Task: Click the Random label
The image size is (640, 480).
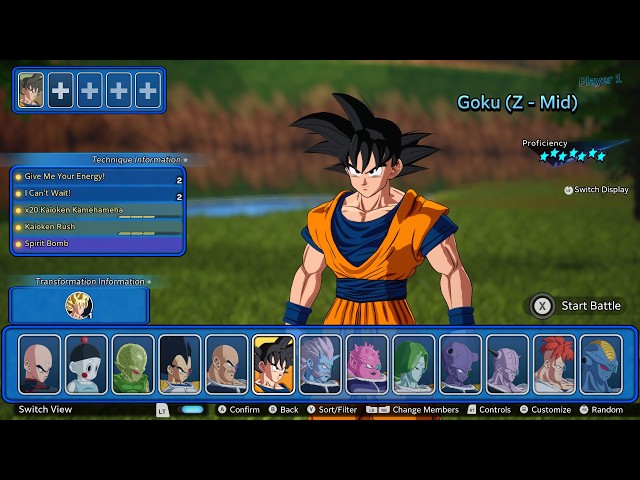Action: pyautogui.click(x=607, y=410)
